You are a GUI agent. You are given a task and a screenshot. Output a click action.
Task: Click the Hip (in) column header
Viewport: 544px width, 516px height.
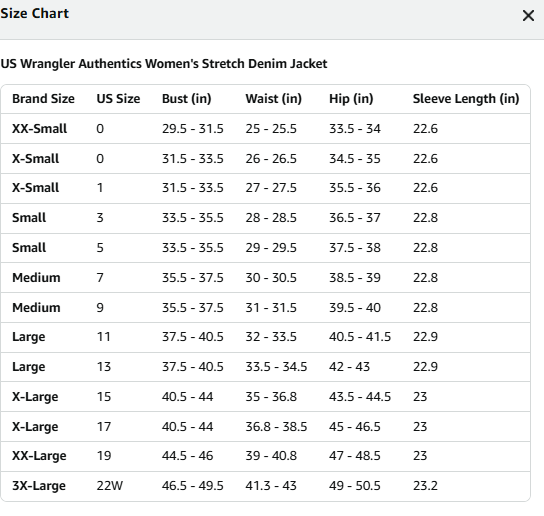point(351,99)
